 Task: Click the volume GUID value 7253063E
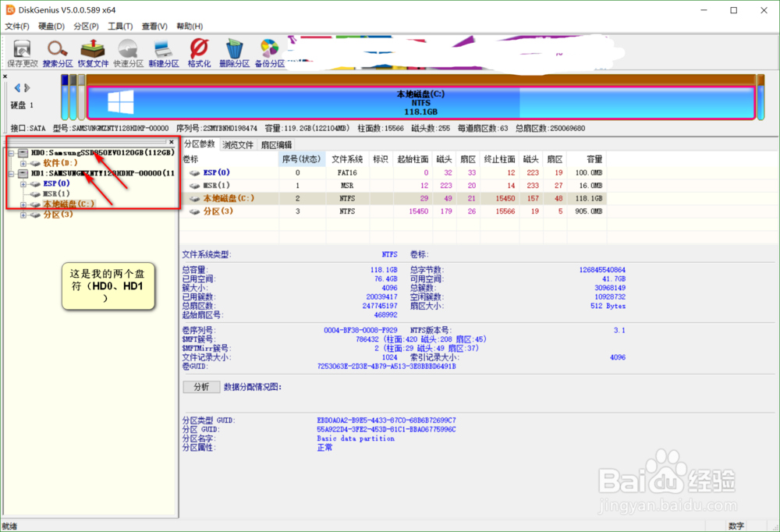coord(387,367)
